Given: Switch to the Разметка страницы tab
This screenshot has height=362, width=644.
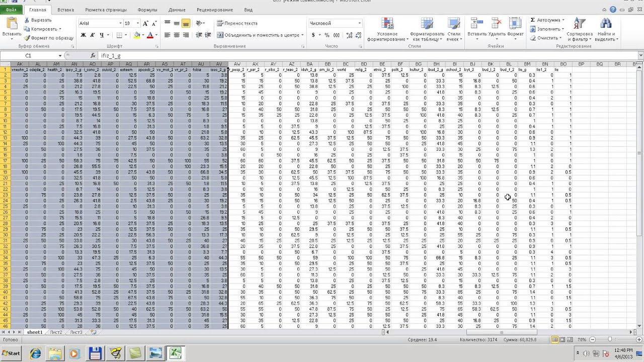Looking at the screenshot, I should (x=106, y=10).
